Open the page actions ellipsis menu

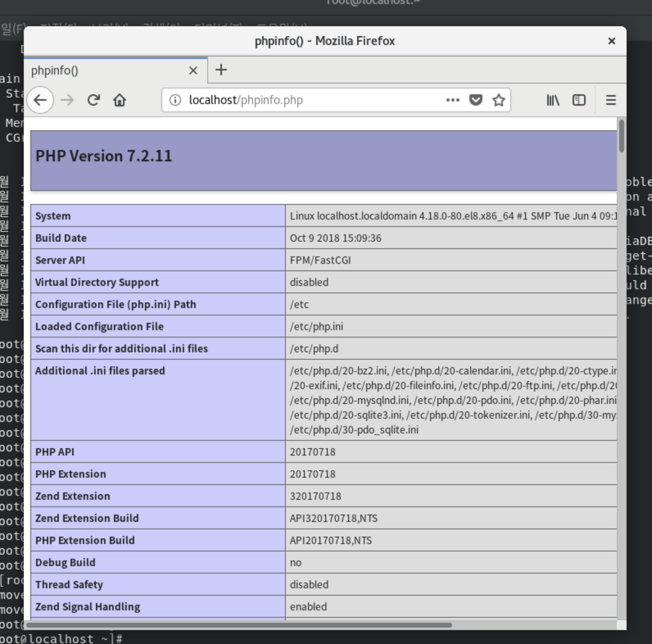(453, 100)
